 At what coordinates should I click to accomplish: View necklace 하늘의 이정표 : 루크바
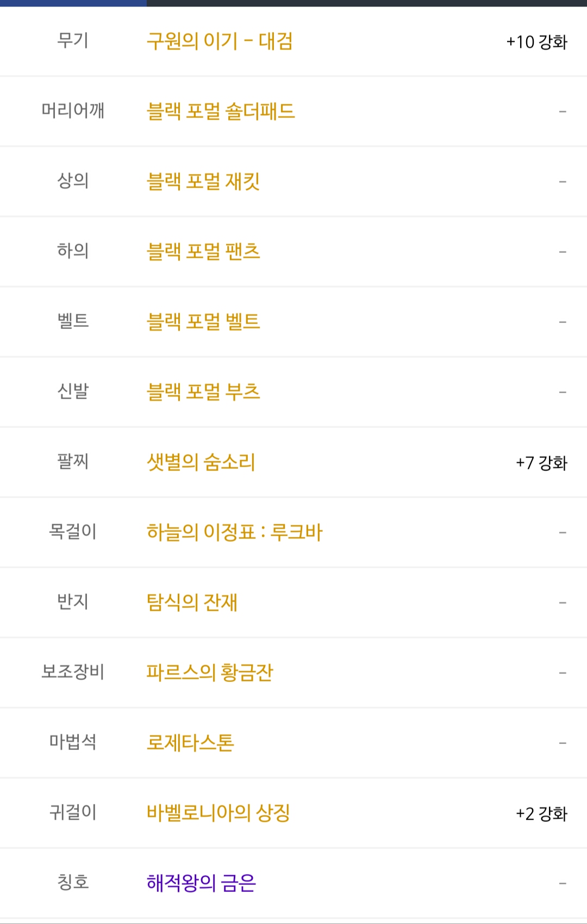234,532
